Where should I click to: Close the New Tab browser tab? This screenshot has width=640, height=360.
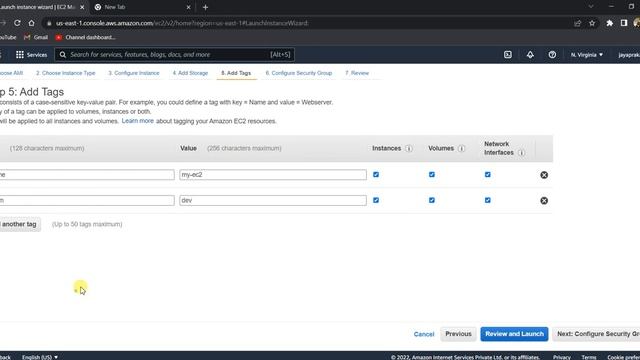[x=188, y=7]
